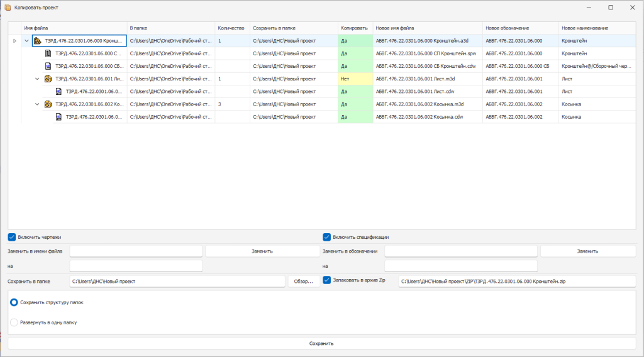Click the part icon for 06.001 Лист

48,79
